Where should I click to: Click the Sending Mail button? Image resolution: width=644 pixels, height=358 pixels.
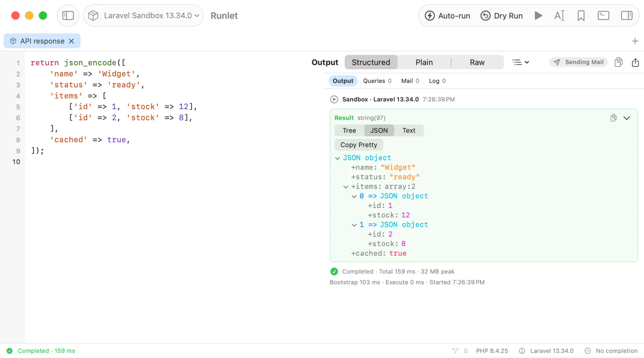(578, 62)
